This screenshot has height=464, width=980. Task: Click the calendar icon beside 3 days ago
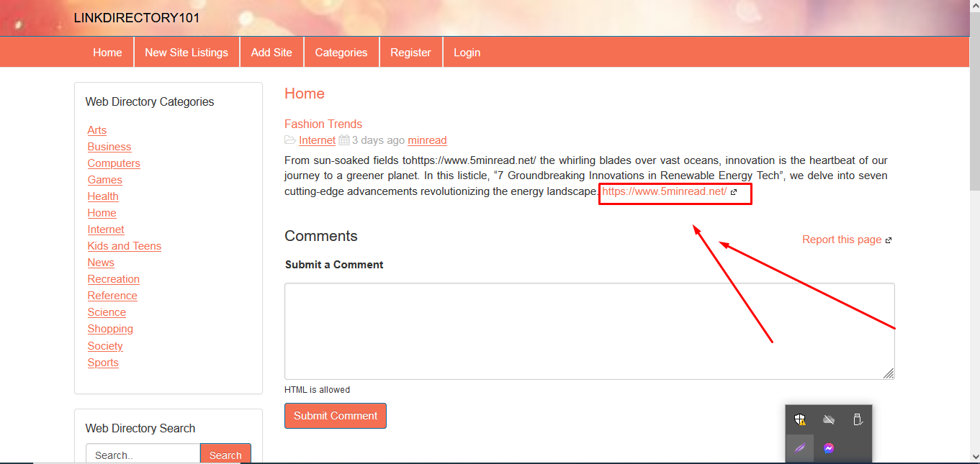click(344, 140)
